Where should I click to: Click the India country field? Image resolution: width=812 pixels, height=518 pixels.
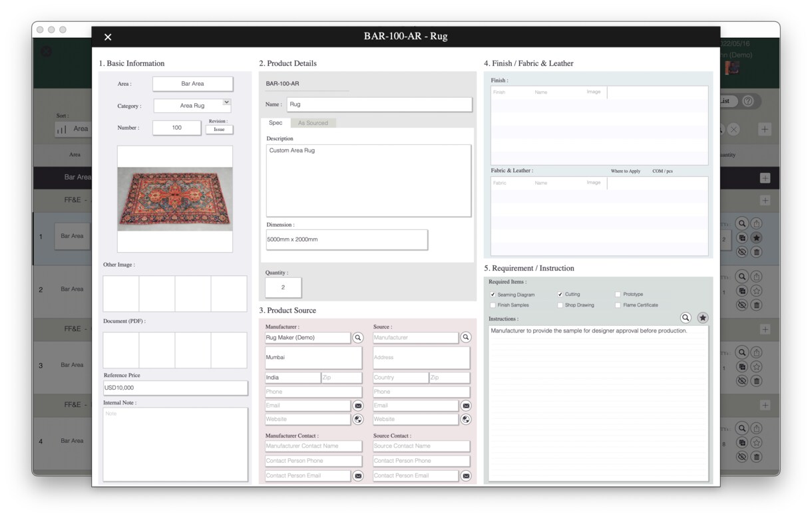coord(292,378)
